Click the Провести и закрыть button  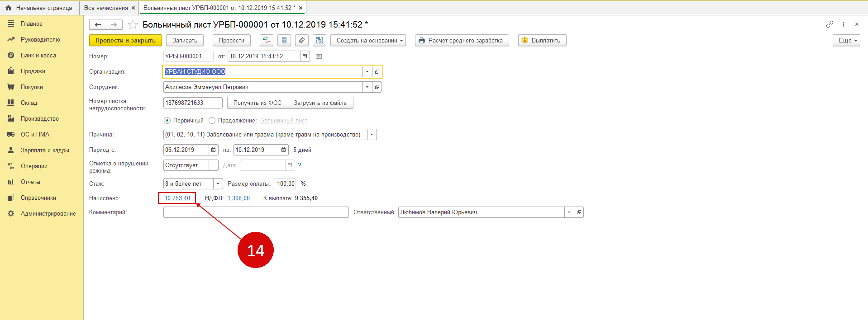tap(125, 40)
